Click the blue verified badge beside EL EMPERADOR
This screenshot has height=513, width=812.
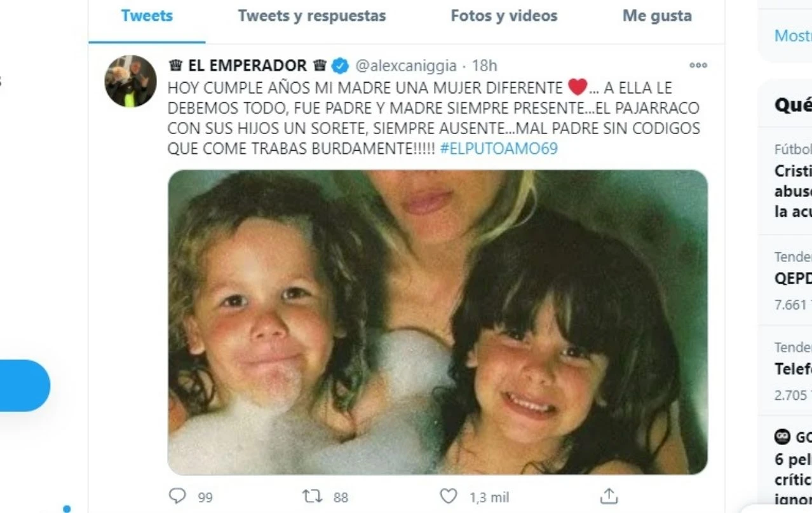[x=341, y=65]
